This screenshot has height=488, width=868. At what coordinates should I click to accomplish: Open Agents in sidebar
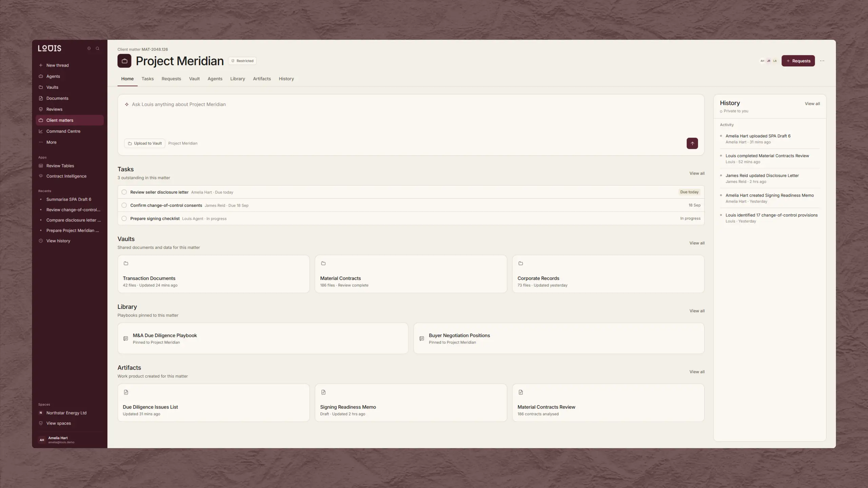point(70,76)
